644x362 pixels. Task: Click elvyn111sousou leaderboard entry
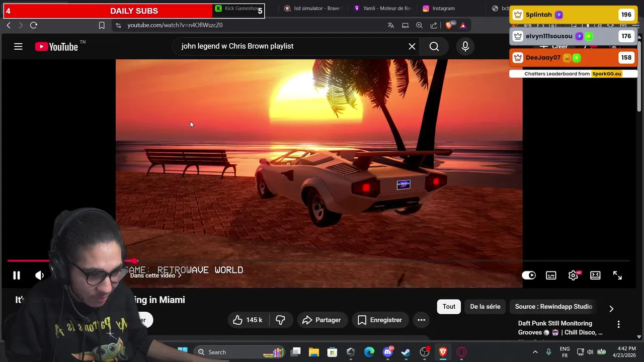(x=574, y=36)
